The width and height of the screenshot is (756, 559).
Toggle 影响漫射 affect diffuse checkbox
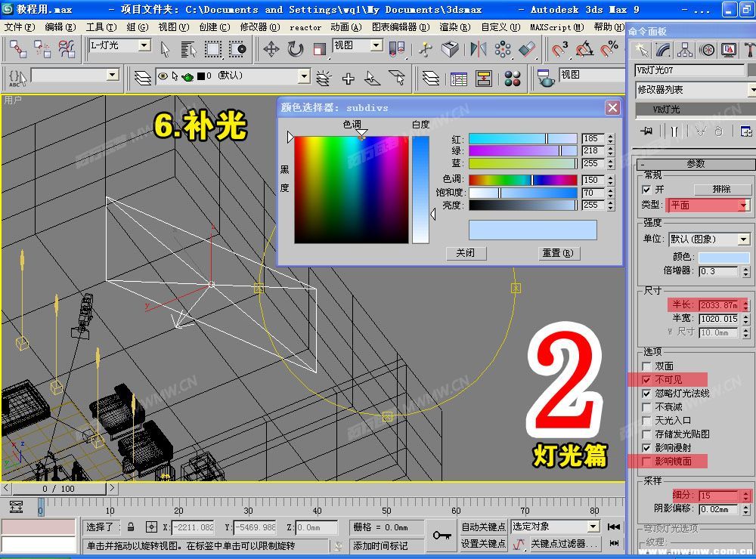pos(646,448)
